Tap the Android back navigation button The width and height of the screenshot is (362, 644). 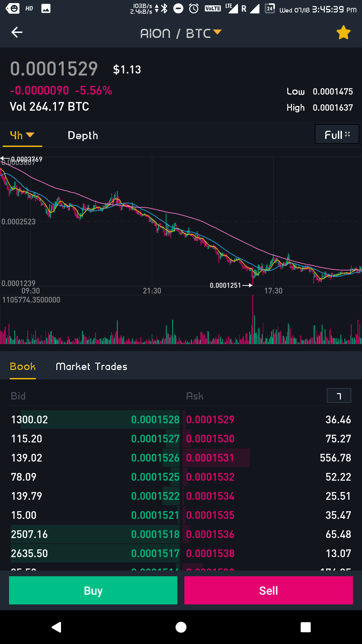[x=56, y=627]
